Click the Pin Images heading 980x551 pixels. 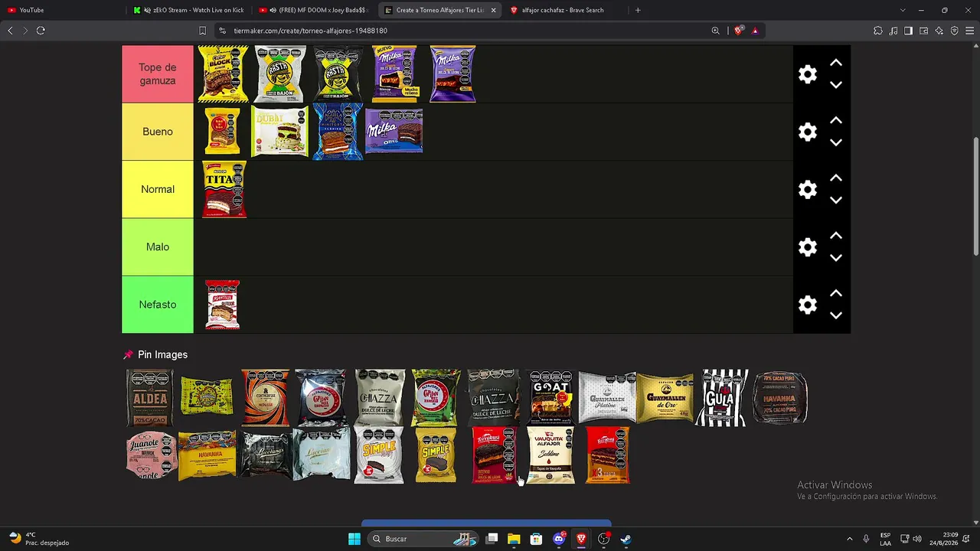coord(162,355)
